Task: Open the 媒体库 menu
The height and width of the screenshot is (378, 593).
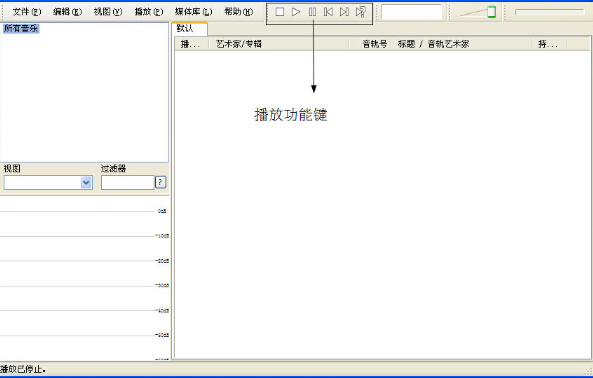Action: pyautogui.click(x=194, y=12)
